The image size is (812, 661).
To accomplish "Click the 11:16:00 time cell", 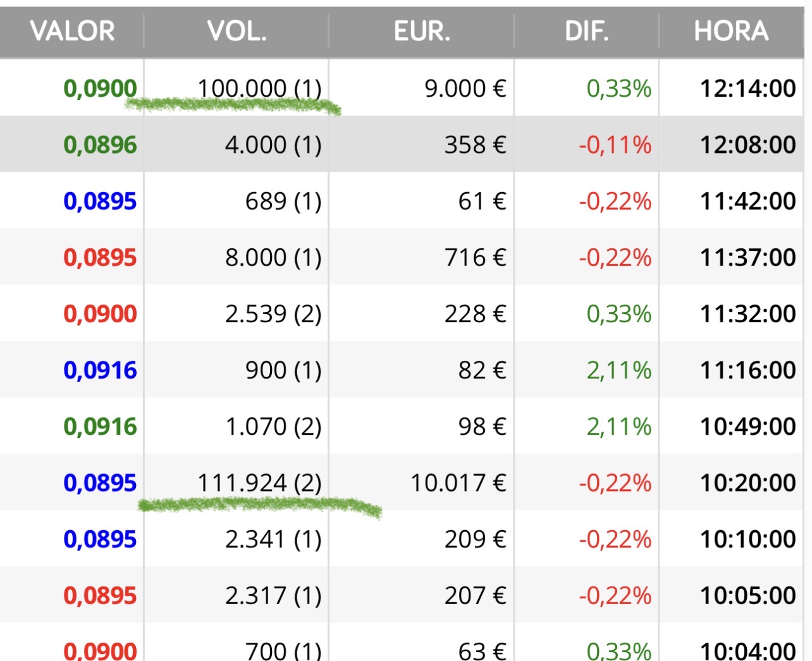I will point(747,370).
